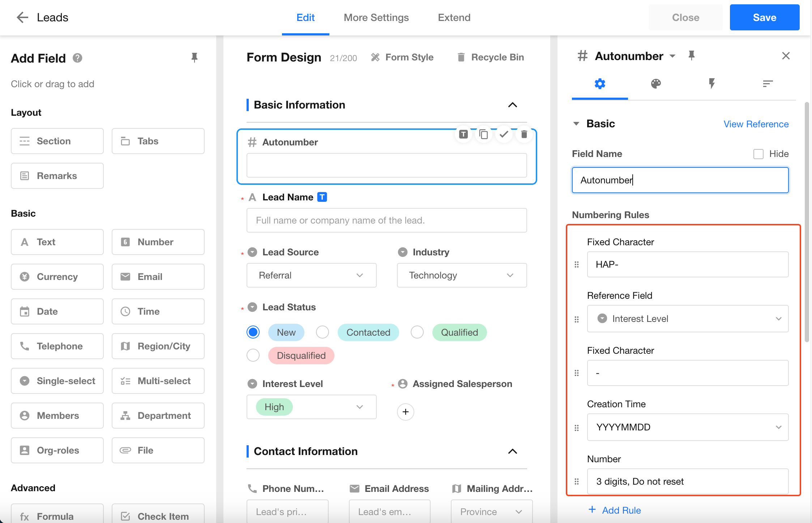
Task: Add an Assigned Salesperson with plus icon
Action: (x=406, y=412)
